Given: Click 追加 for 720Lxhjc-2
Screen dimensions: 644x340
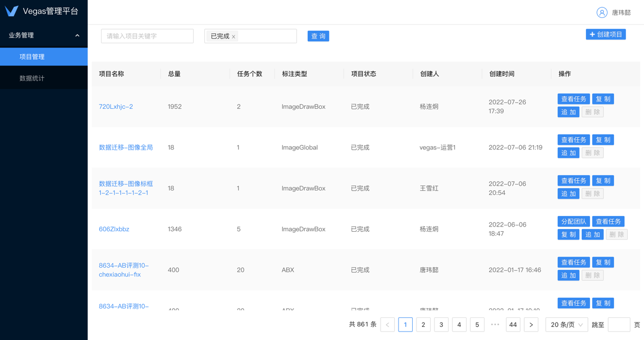Looking at the screenshot, I should pyautogui.click(x=569, y=112).
